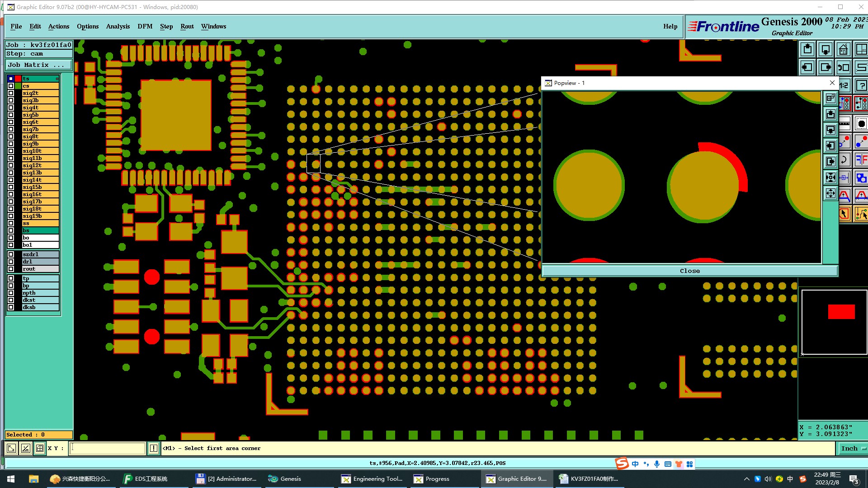Image resolution: width=868 pixels, height=488 pixels.
Task: Click the pan down icon in Popview toolbar
Action: pos(830,130)
